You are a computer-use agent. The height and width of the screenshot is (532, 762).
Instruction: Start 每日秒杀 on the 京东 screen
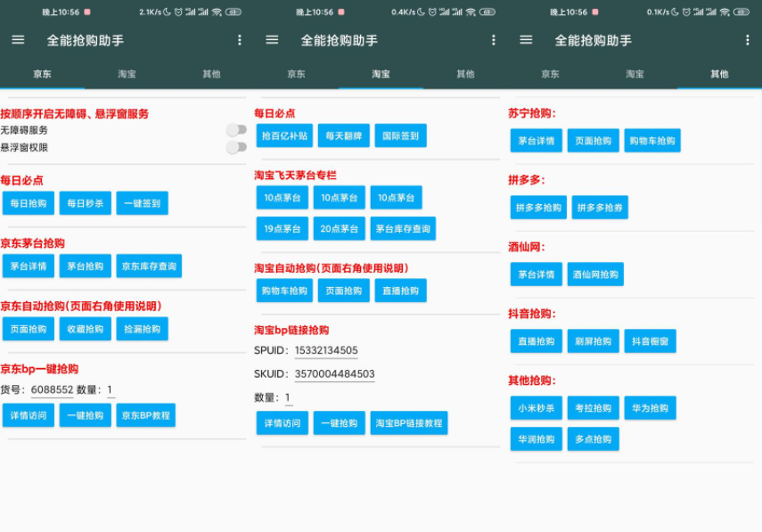(85, 203)
